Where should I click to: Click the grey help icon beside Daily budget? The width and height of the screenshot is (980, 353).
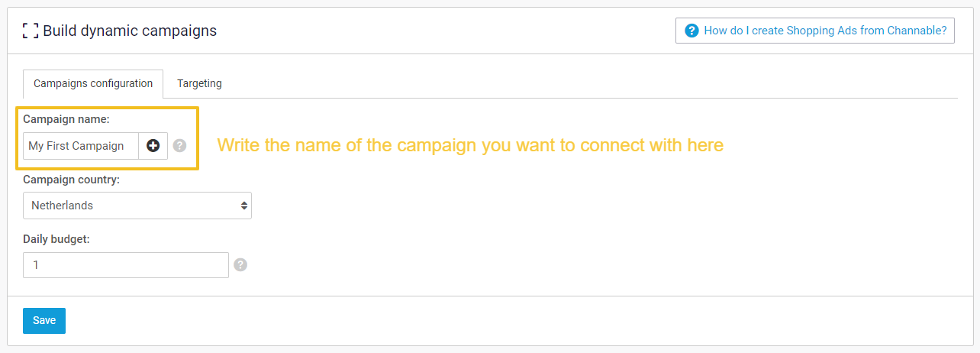pos(240,265)
